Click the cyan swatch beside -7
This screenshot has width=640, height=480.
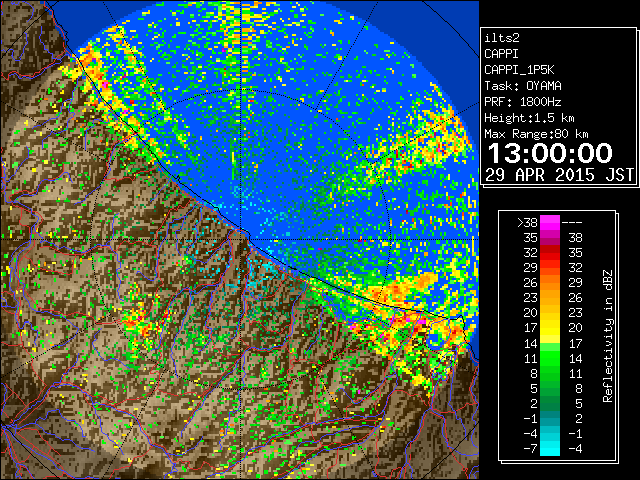(550, 448)
